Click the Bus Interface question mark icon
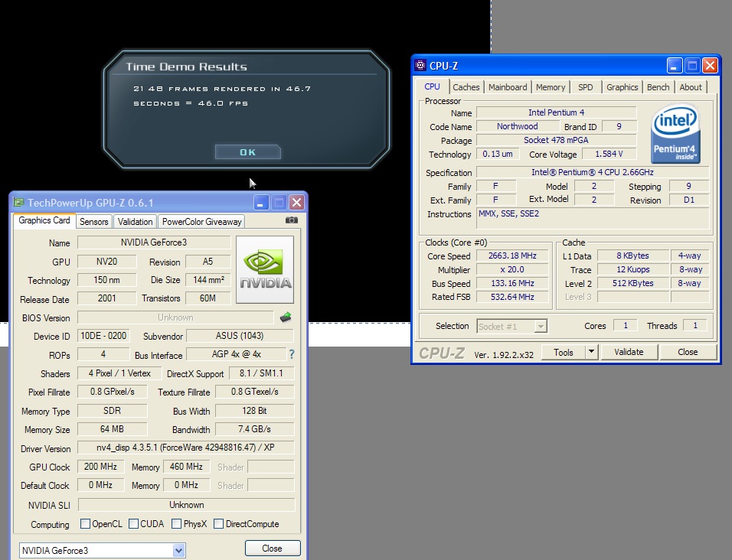The height and width of the screenshot is (560, 732). tap(291, 354)
